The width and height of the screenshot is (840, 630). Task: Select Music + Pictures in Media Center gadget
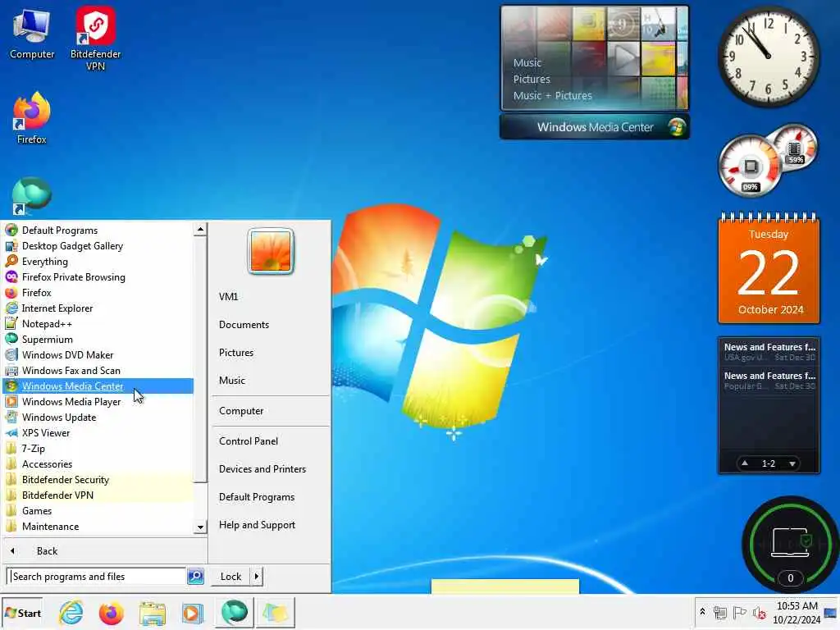tap(552, 95)
